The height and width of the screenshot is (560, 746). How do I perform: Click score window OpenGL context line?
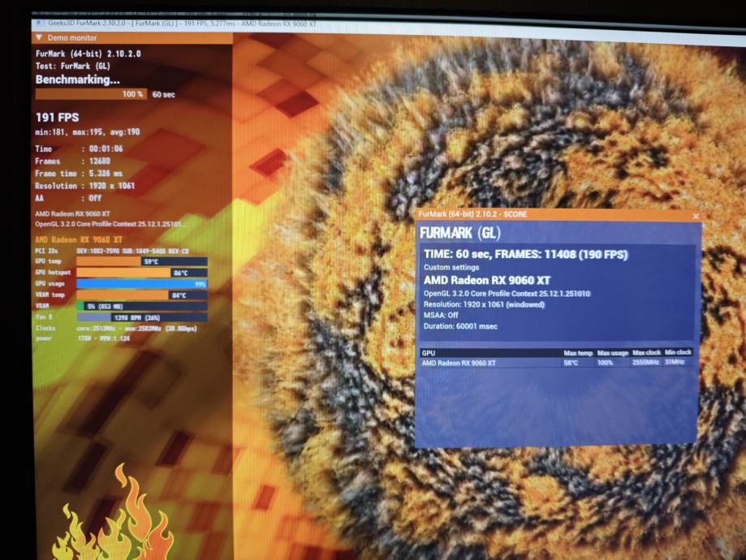click(507, 294)
